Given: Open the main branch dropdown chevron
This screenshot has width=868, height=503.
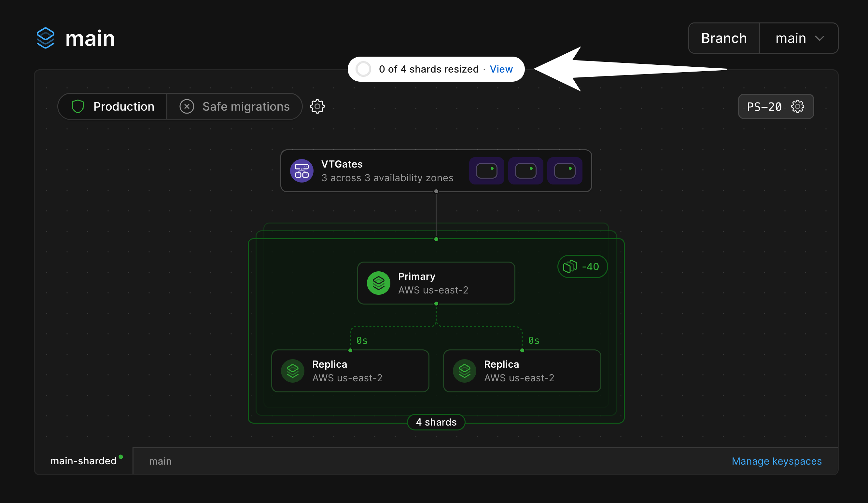Looking at the screenshot, I should pos(819,38).
